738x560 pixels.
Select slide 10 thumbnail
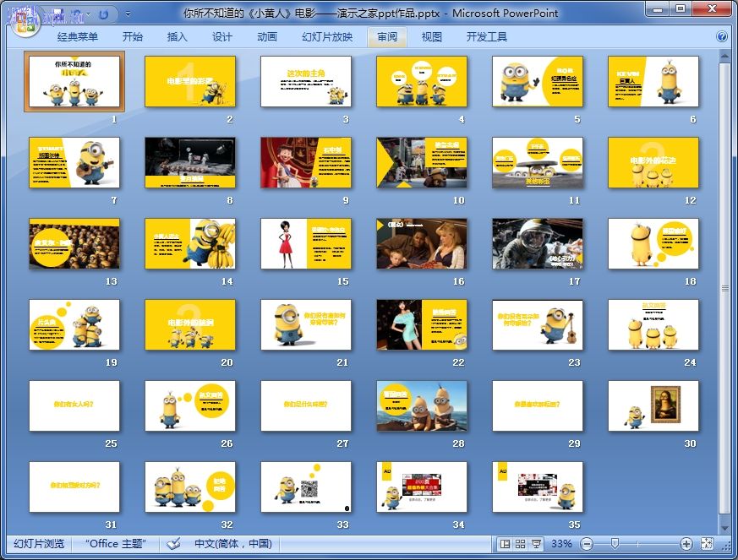(x=422, y=163)
